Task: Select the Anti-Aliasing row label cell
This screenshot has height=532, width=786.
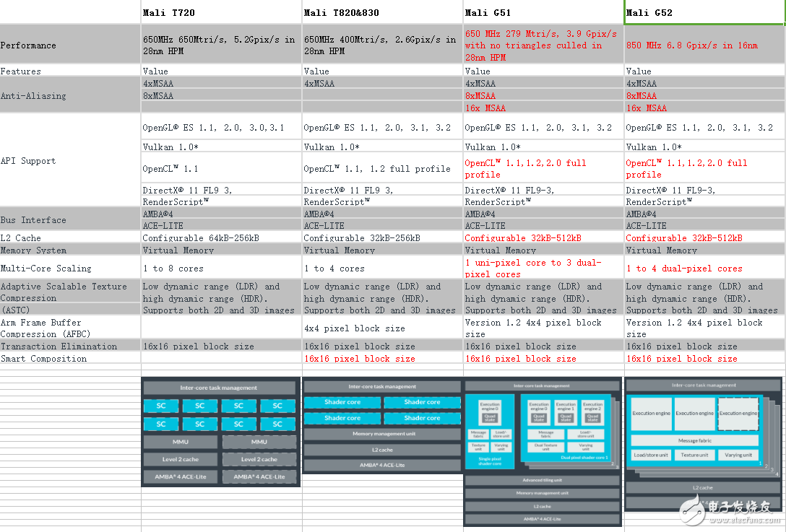Action: [x=70, y=95]
